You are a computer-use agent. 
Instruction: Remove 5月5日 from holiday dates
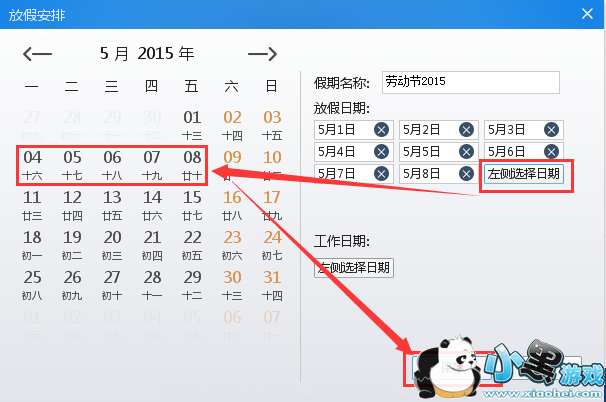pos(466,152)
